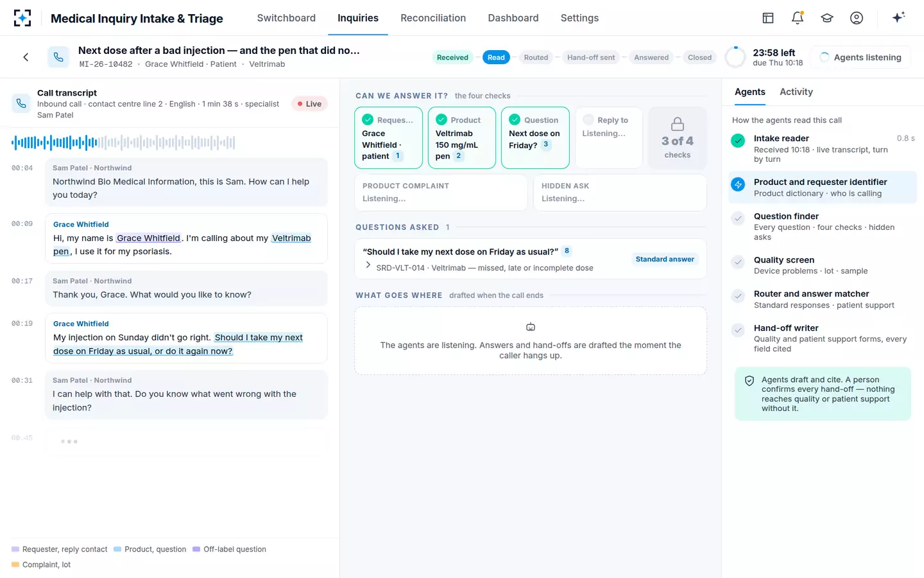
Task: Select the Requester check card
Action: (x=388, y=138)
